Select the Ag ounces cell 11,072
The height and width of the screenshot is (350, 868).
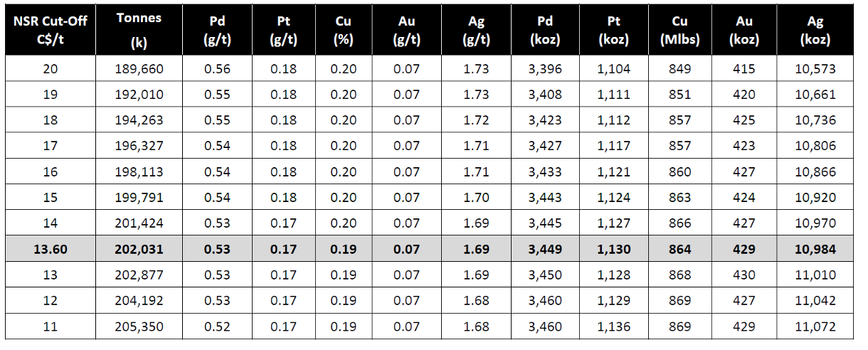(815, 327)
